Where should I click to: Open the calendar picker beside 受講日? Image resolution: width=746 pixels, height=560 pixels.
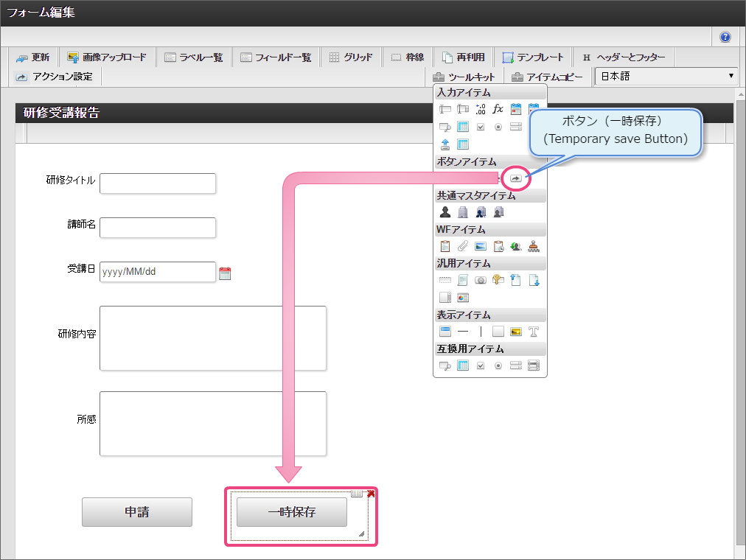pos(226,273)
